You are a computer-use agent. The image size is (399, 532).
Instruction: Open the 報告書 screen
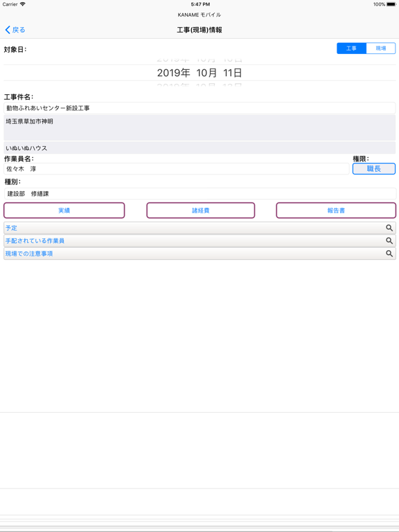(x=336, y=211)
